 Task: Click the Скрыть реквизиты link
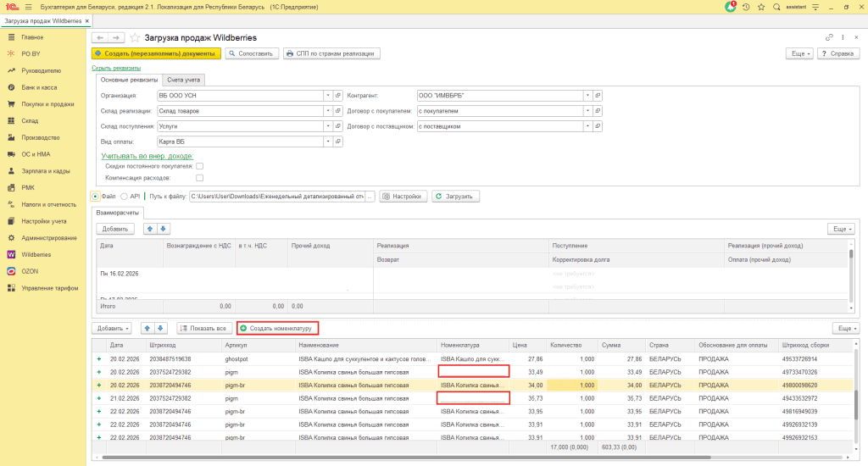115,68
